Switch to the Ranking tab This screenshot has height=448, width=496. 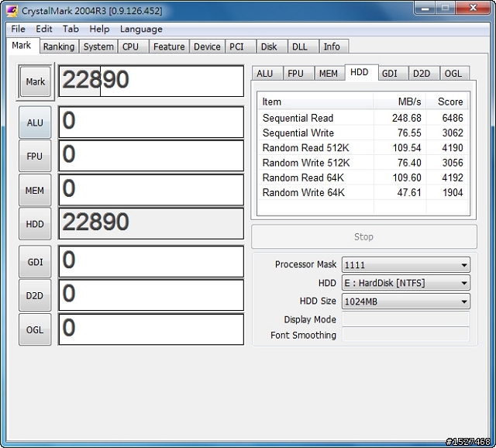(x=59, y=47)
